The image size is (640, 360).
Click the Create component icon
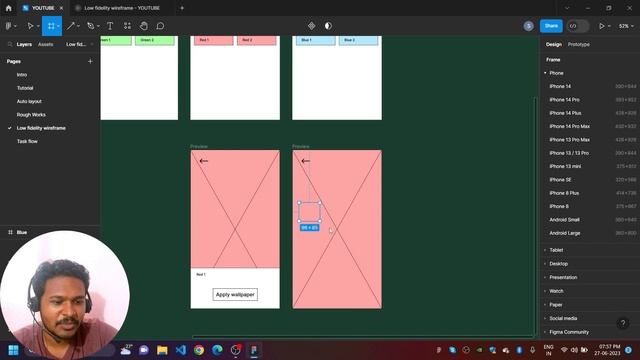(x=311, y=26)
